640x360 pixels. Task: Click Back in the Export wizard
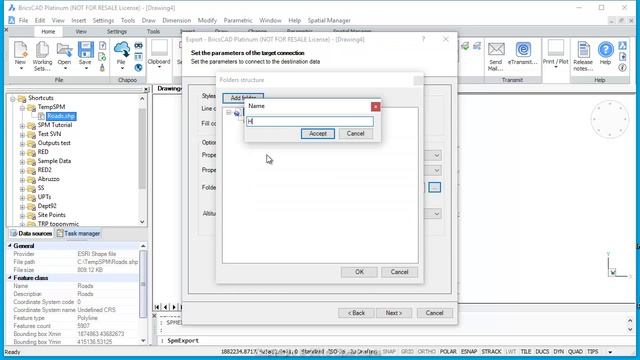point(356,313)
